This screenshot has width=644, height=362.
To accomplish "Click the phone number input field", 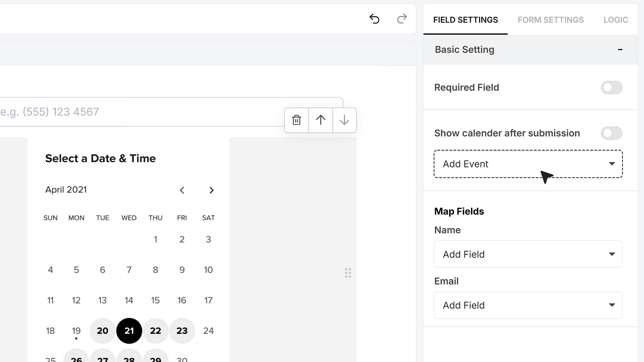I will 171,112.
